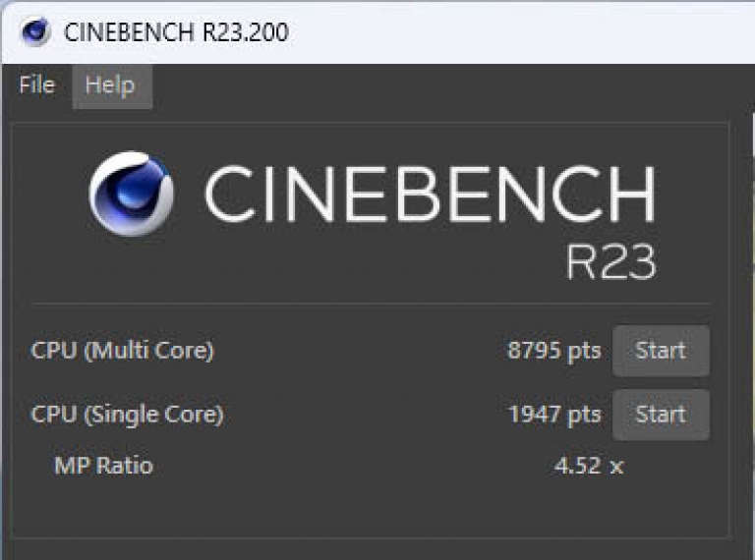Click the R23 version text under the wordmark

click(x=610, y=261)
